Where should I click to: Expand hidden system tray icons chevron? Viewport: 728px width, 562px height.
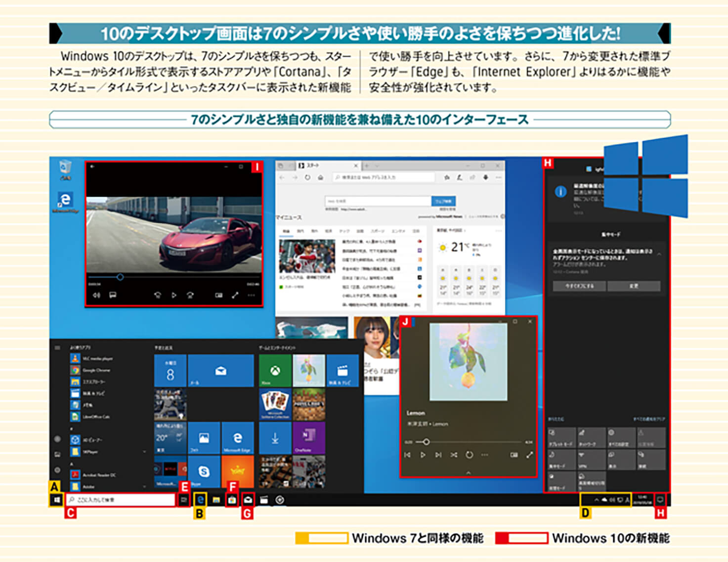[x=596, y=500]
